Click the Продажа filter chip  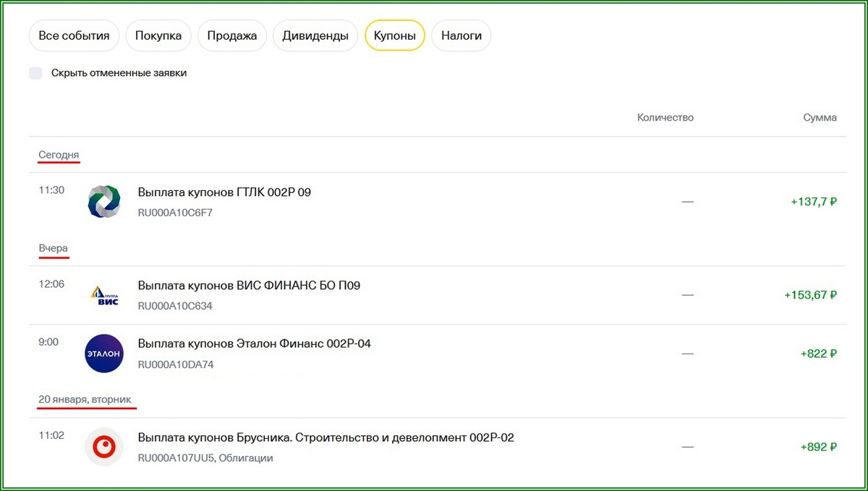coord(231,35)
